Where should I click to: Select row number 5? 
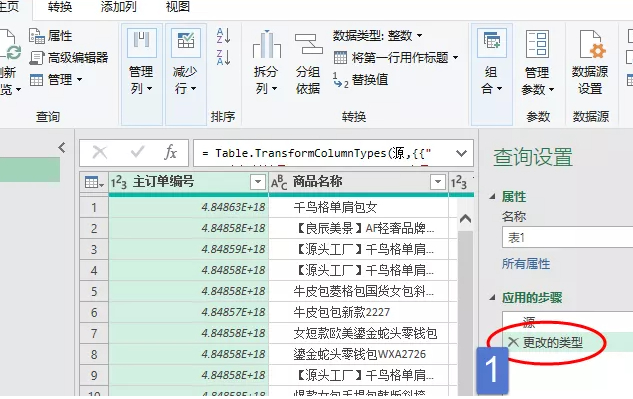coord(94,292)
